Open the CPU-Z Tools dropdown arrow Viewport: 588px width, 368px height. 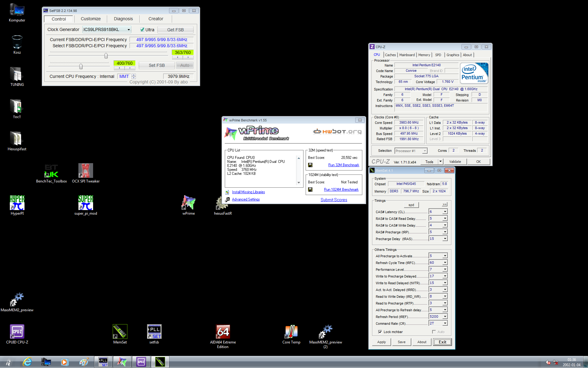click(440, 162)
